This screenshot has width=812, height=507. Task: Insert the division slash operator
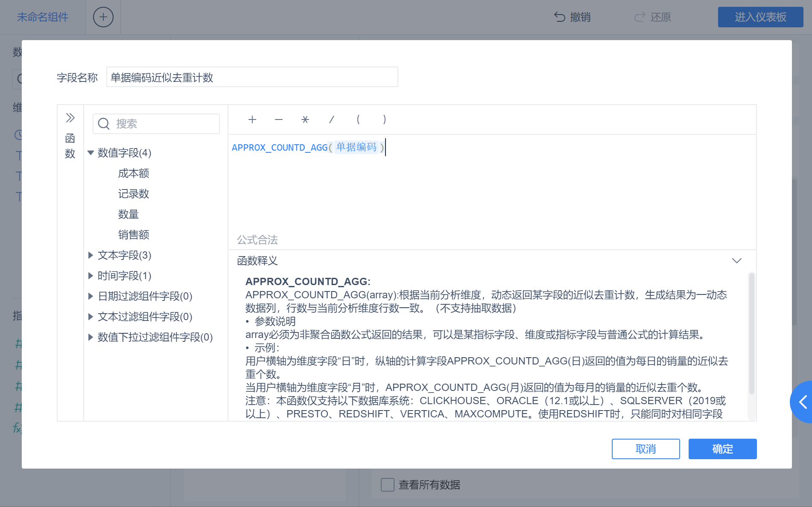click(x=331, y=119)
